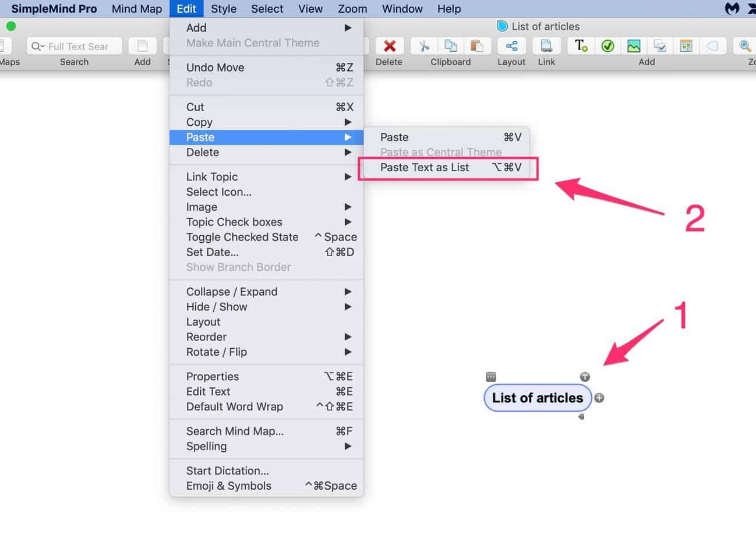Open the View menu
This screenshot has height=538, width=756.
[x=310, y=9]
